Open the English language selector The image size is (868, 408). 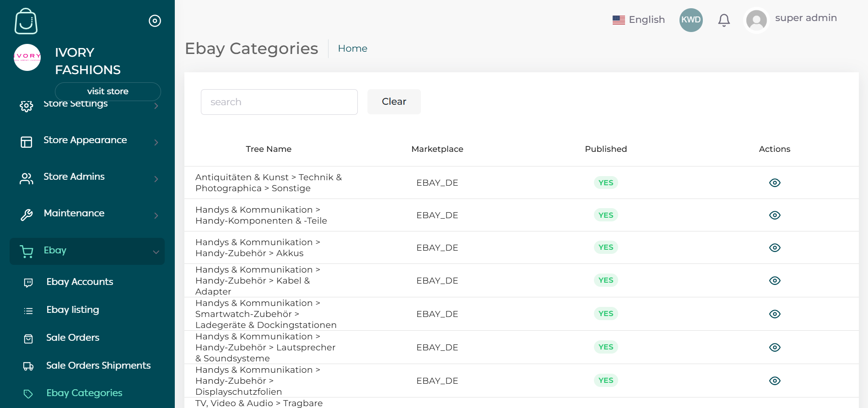pyautogui.click(x=639, y=20)
